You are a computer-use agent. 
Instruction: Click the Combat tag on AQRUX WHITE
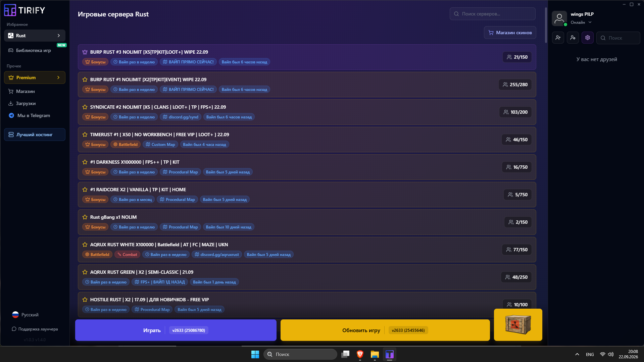(x=127, y=255)
